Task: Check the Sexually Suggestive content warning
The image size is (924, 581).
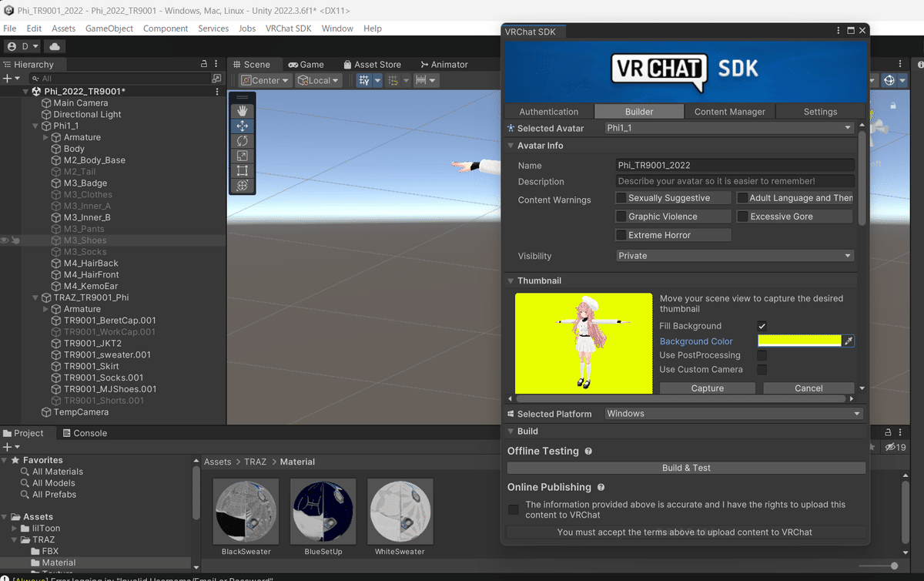Action: (621, 198)
